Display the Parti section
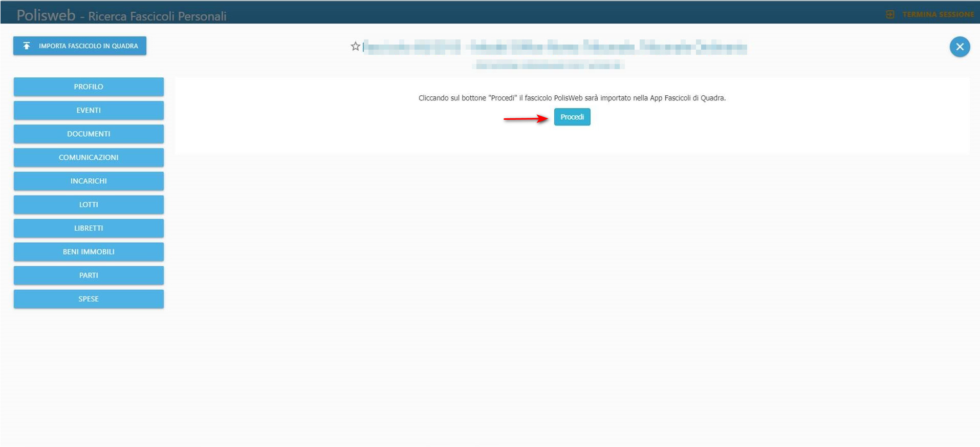The height and width of the screenshot is (447, 980). tap(89, 275)
